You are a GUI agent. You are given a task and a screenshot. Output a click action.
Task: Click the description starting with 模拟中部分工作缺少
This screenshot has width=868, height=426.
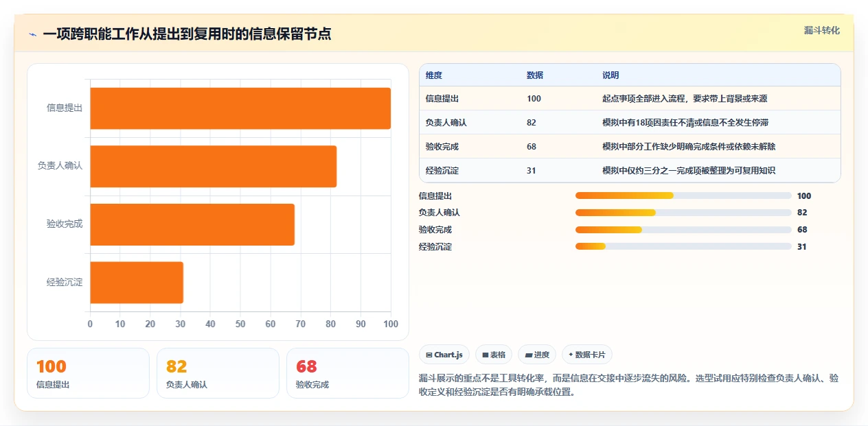689,147
